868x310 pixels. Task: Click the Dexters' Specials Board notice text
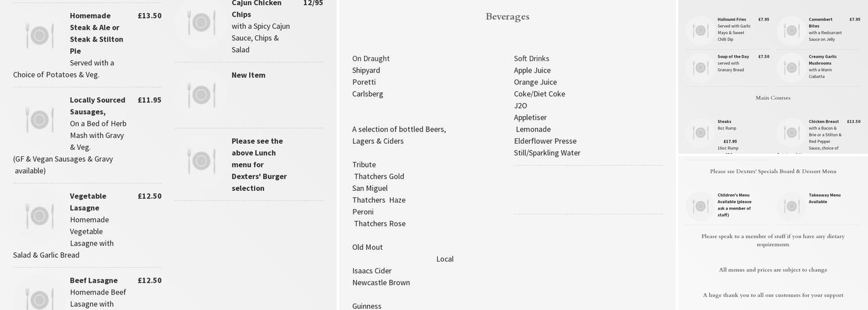pyautogui.click(x=773, y=171)
